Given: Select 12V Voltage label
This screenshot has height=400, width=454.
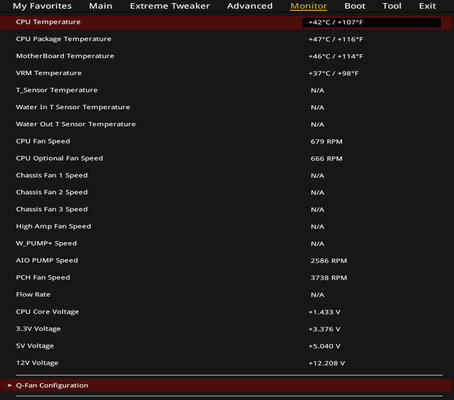Looking at the screenshot, I should click(x=37, y=363).
